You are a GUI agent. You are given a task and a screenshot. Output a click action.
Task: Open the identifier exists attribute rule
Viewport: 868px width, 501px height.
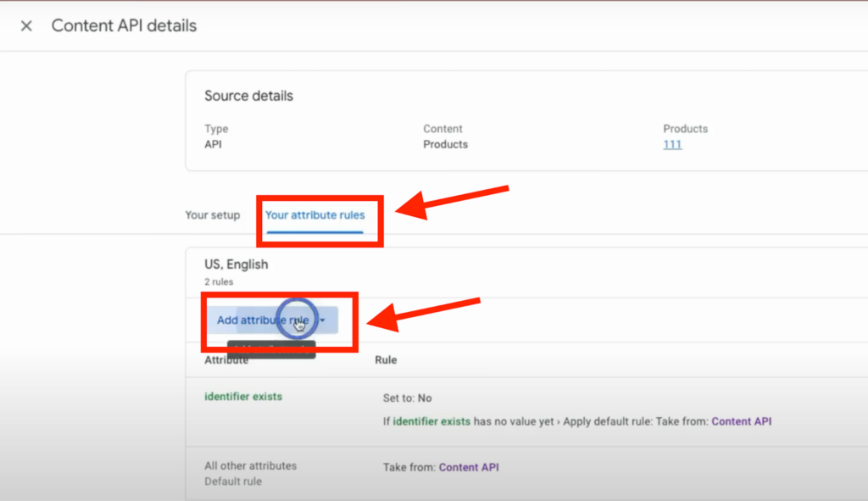point(243,397)
